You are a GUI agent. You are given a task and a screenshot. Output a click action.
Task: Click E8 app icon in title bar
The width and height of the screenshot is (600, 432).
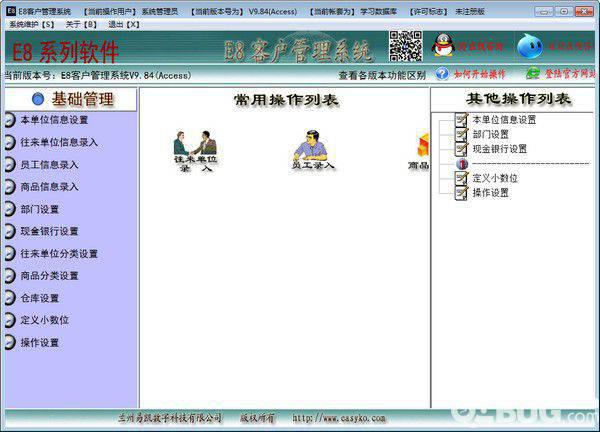(11, 11)
